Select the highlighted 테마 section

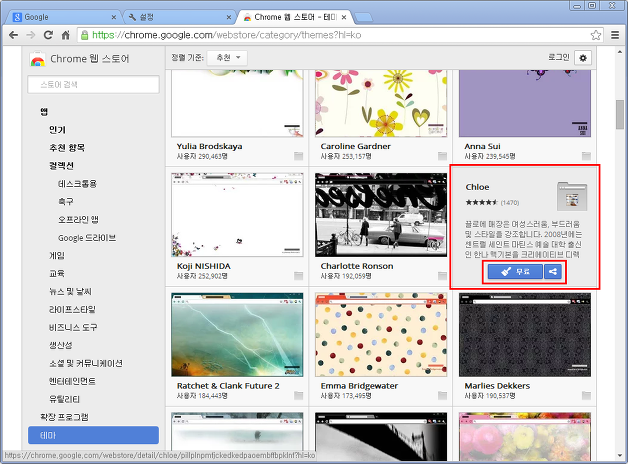93,435
